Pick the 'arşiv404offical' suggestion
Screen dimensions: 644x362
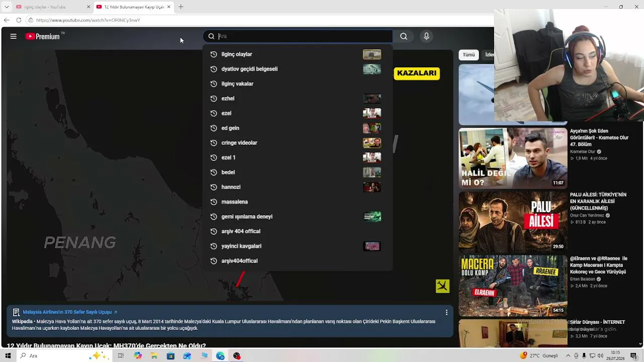coord(298,261)
